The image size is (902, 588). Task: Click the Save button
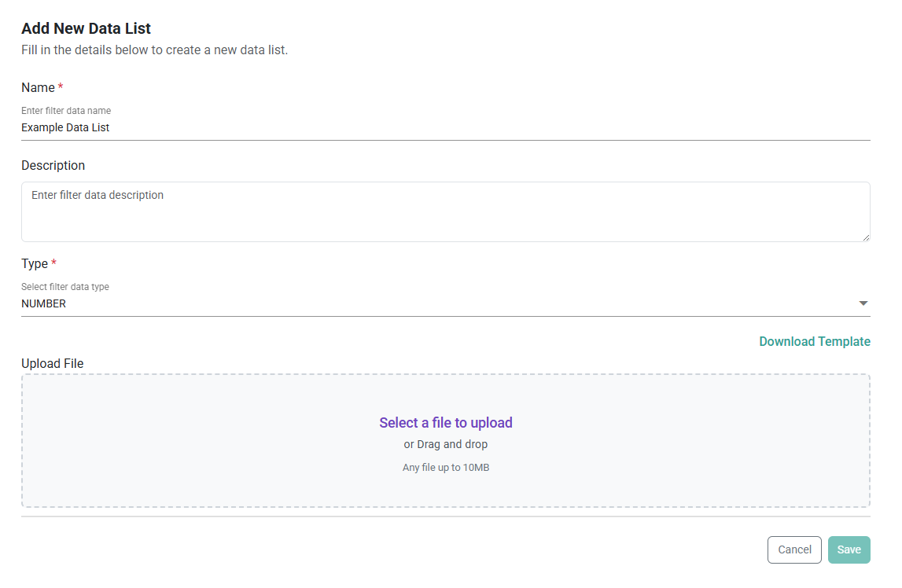(849, 549)
